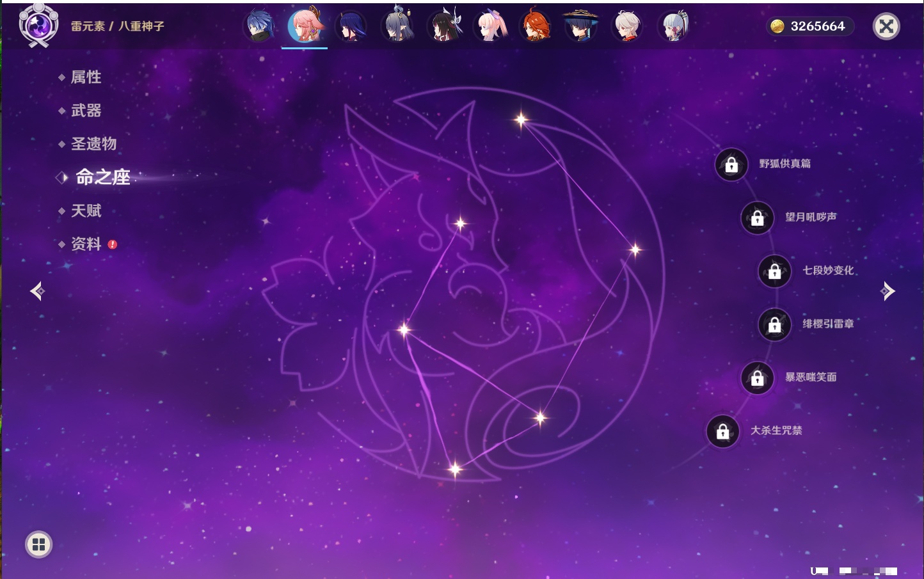
Task: Open the grid menu icon at bottom left
Action: coord(38,544)
